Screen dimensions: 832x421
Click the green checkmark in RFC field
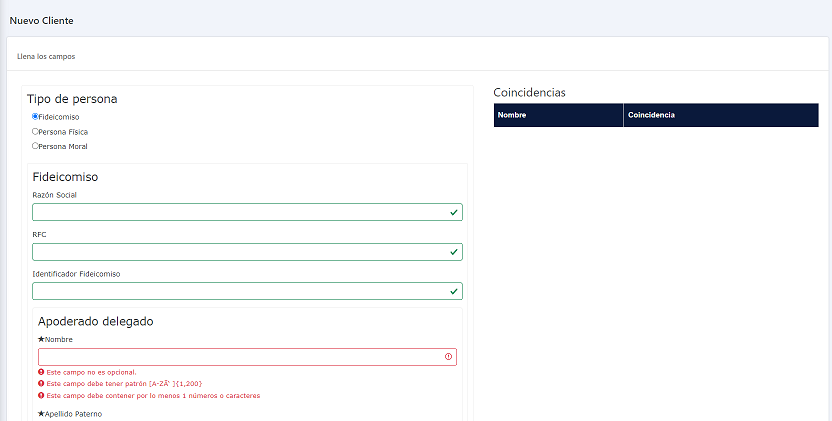click(454, 252)
